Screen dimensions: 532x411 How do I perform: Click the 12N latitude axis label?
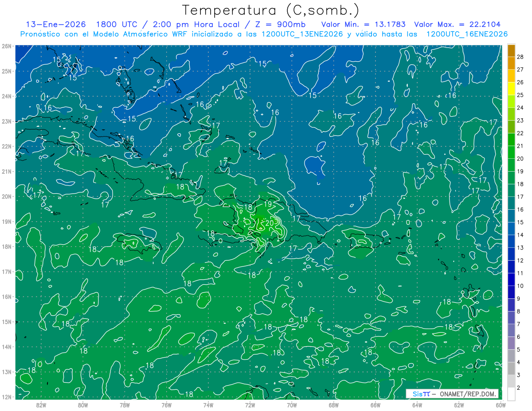coord(7,397)
